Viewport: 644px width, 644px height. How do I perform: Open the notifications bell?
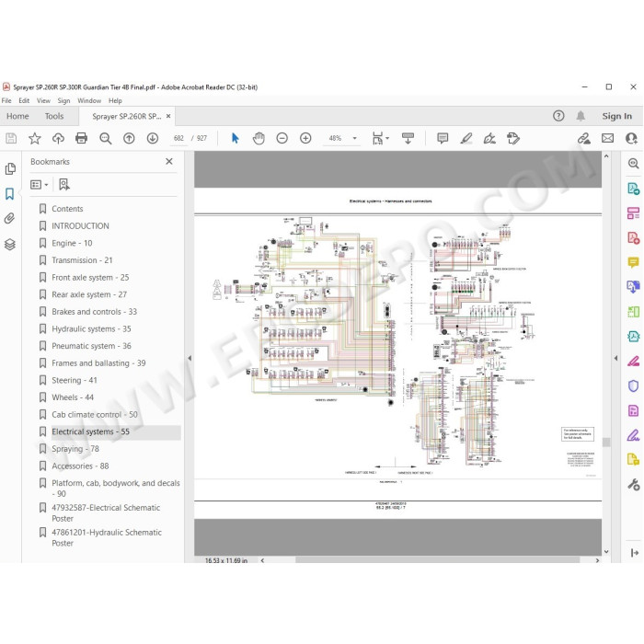[581, 116]
